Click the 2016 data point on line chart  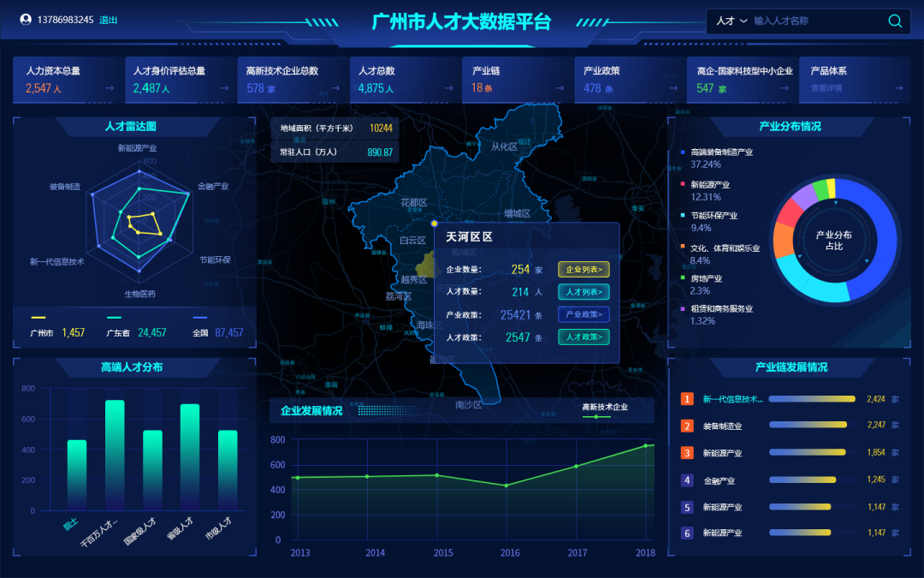coord(506,486)
